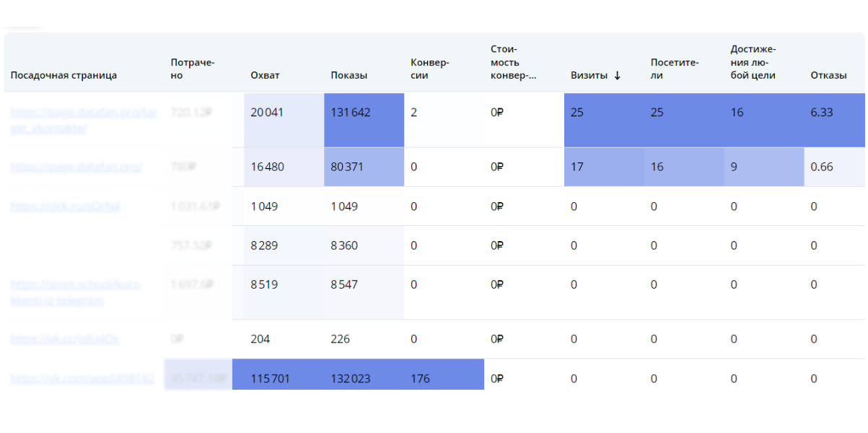Open the page.datafan.pro target_vkontakte landing link
The height and width of the screenshot is (433, 868).
point(83,120)
